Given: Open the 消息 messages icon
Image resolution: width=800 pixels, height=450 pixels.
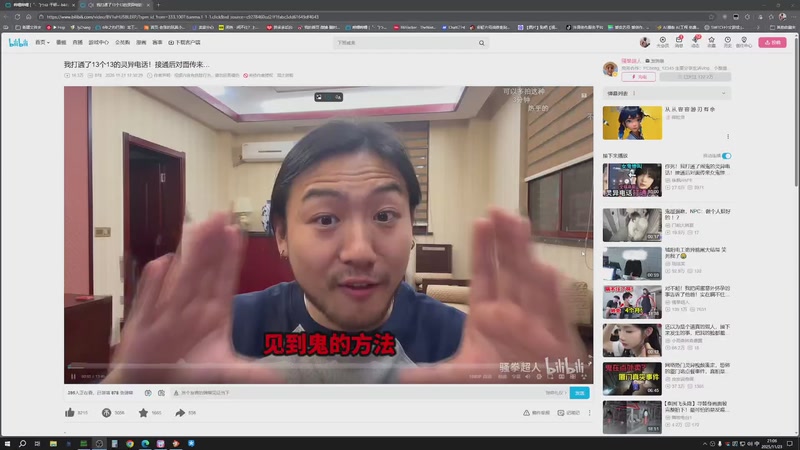Looking at the screenshot, I should [x=679, y=42].
